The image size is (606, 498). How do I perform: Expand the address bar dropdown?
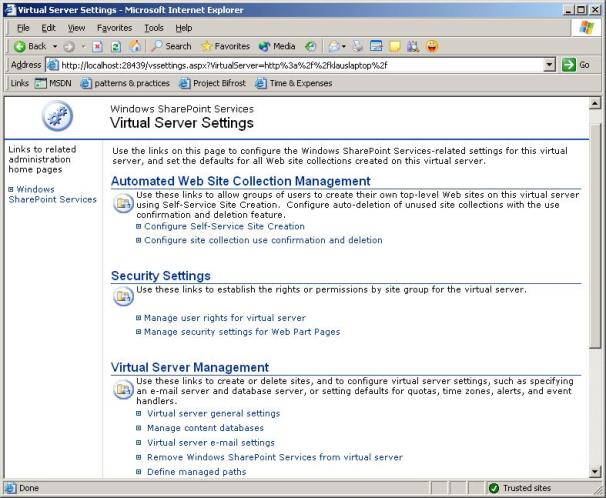coord(550,65)
